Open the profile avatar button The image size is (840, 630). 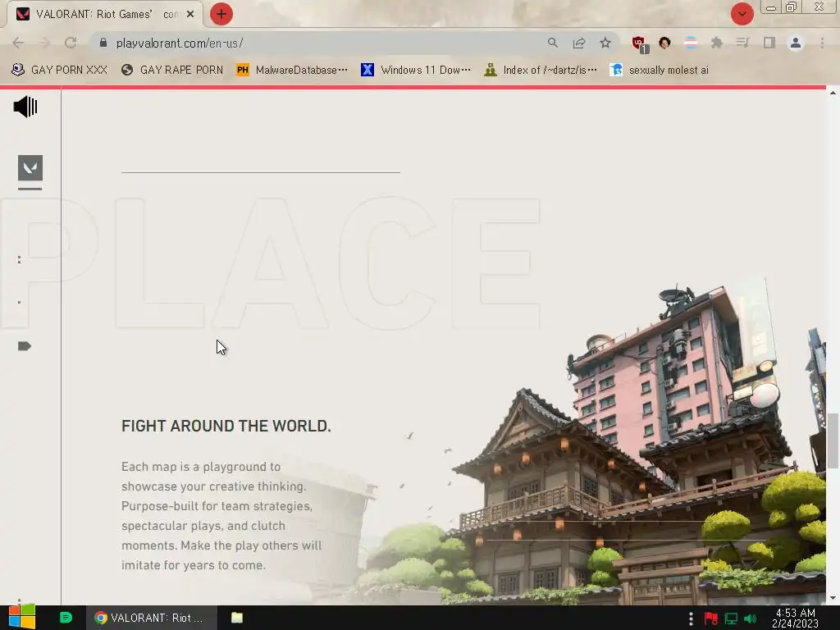click(x=796, y=43)
